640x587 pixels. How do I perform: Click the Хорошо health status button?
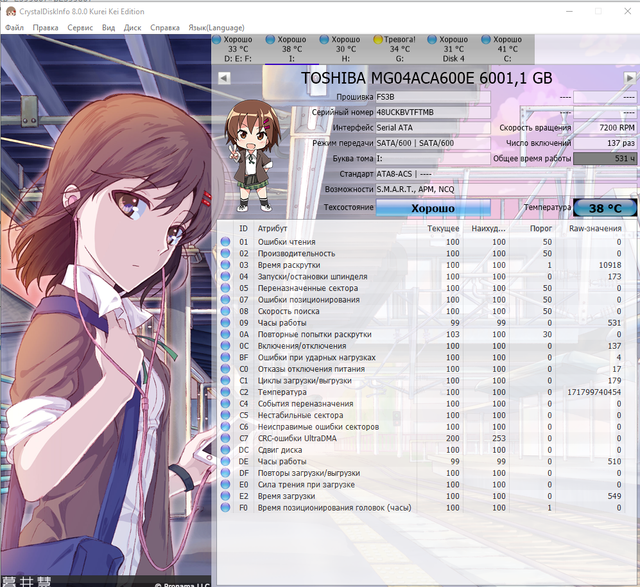[433, 208]
